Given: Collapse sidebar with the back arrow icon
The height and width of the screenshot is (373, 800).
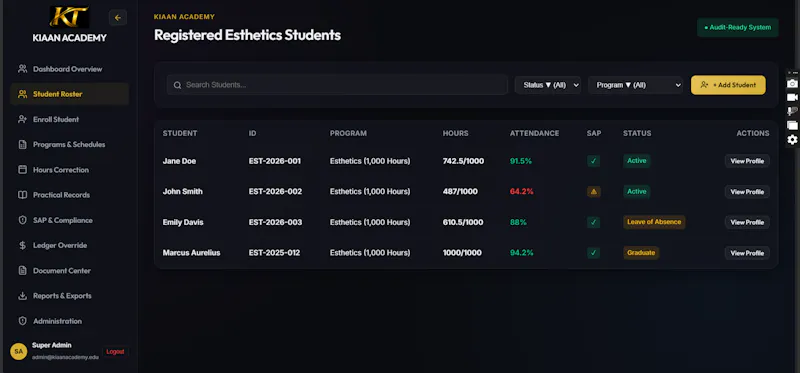Looking at the screenshot, I should tap(118, 18).
